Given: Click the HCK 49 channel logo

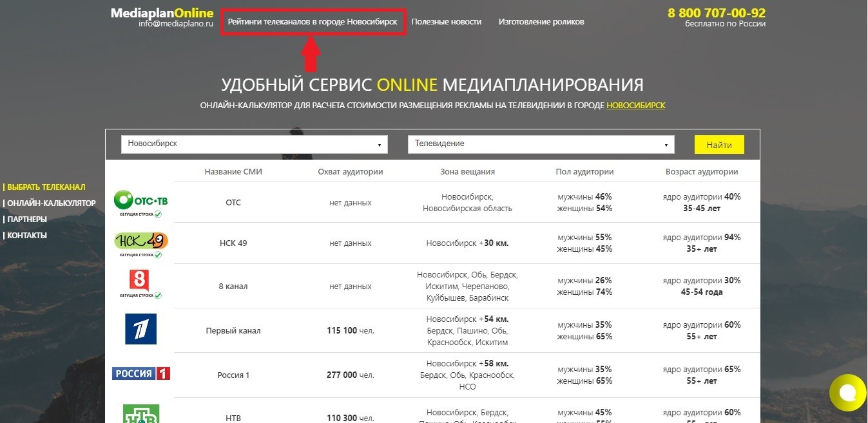Looking at the screenshot, I should pyautogui.click(x=140, y=241).
